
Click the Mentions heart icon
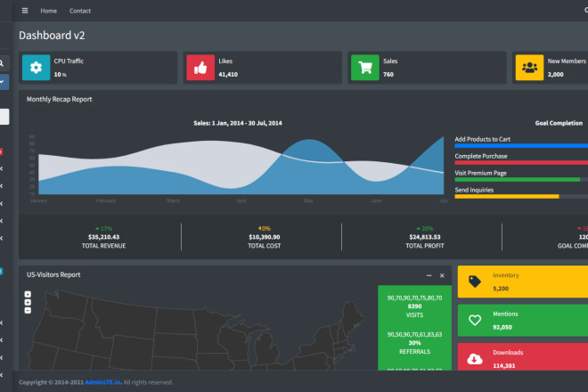(x=475, y=320)
